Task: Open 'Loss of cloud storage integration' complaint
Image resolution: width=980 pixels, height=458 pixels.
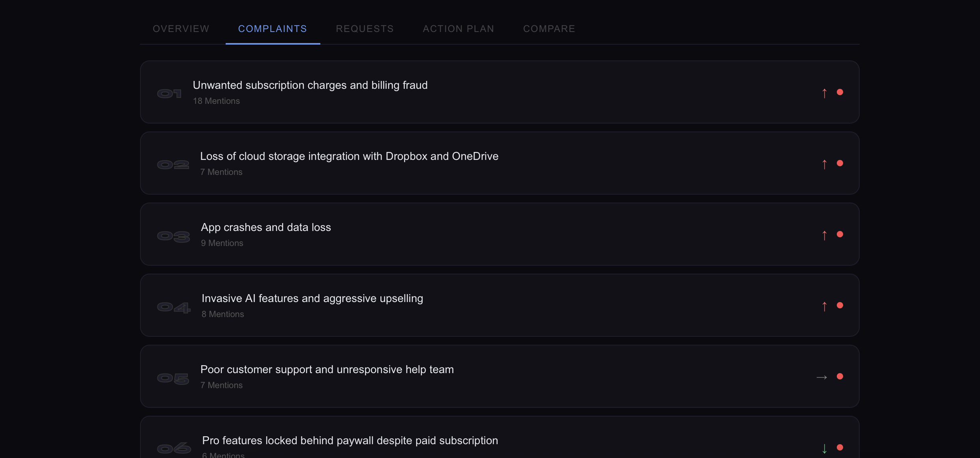Action: point(499,163)
